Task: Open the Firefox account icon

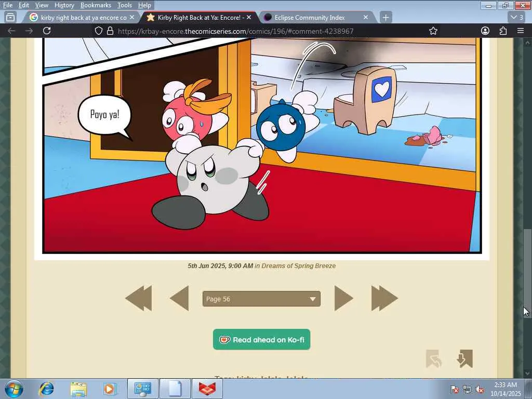Action: pyautogui.click(x=485, y=31)
